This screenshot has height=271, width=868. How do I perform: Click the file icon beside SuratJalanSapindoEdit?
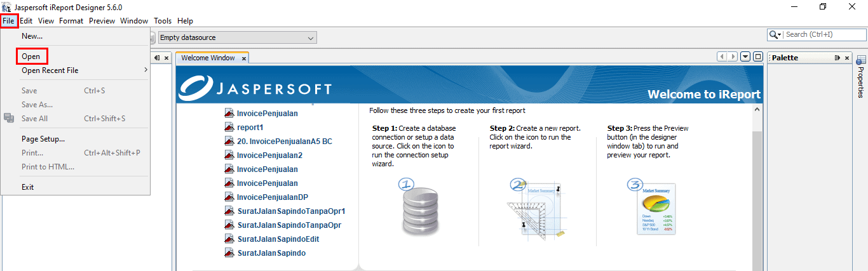[229, 239]
